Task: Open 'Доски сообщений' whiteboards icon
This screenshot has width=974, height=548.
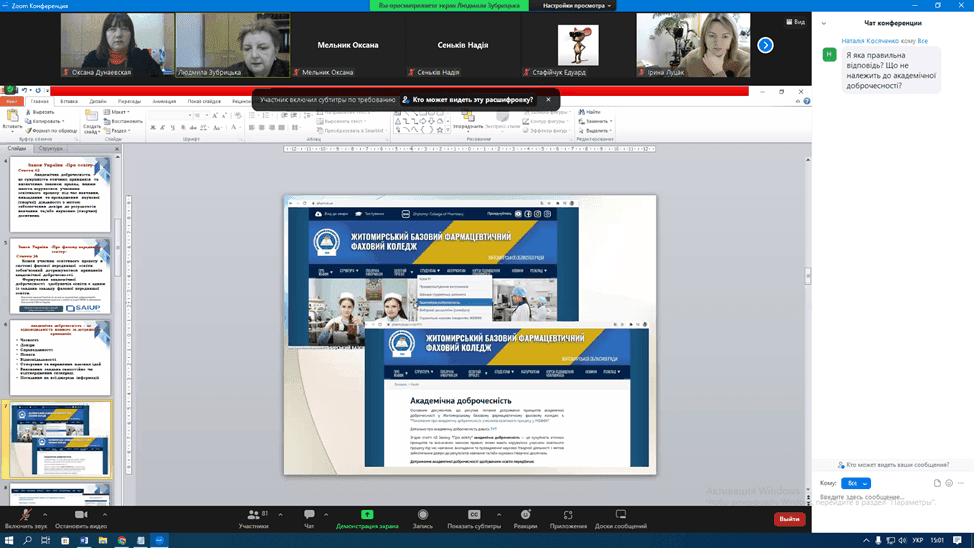Action: (x=621, y=514)
